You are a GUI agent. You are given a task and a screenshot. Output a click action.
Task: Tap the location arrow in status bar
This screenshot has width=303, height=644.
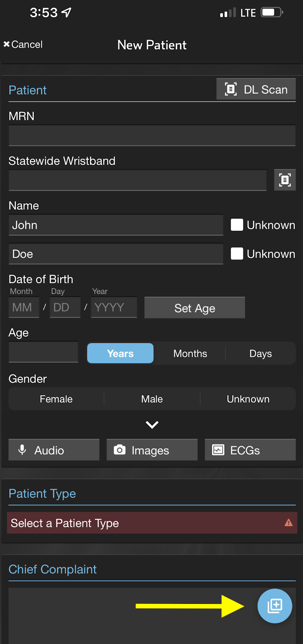(x=66, y=12)
